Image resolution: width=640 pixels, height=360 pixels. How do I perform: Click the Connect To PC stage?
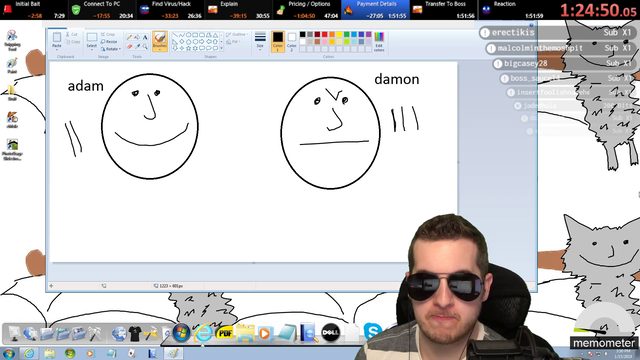click(x=102, y=10)
